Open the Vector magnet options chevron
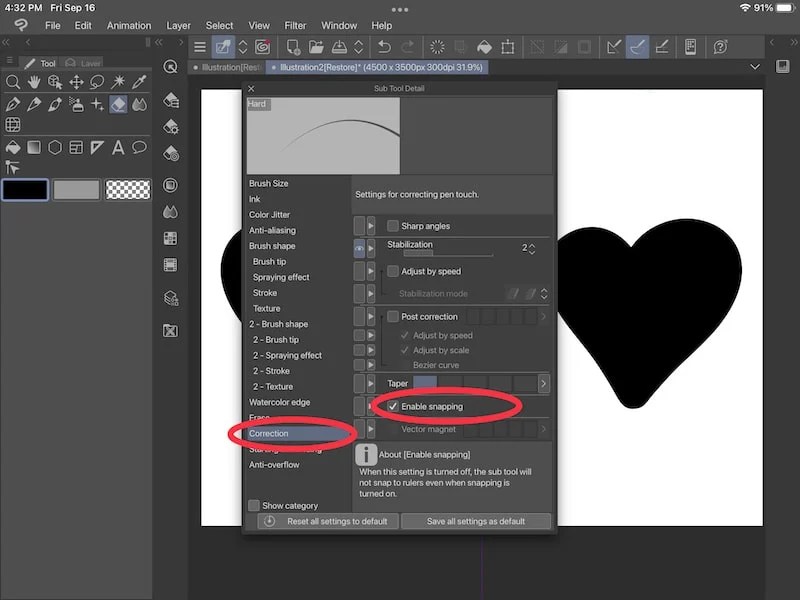800x600 pixels. [x=543, y=430]
